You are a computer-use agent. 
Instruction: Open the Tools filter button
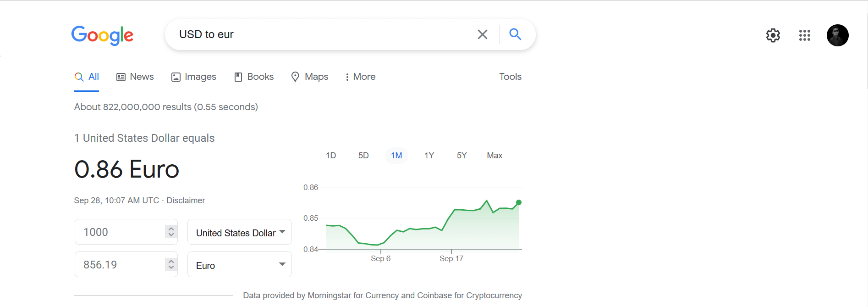510,77
